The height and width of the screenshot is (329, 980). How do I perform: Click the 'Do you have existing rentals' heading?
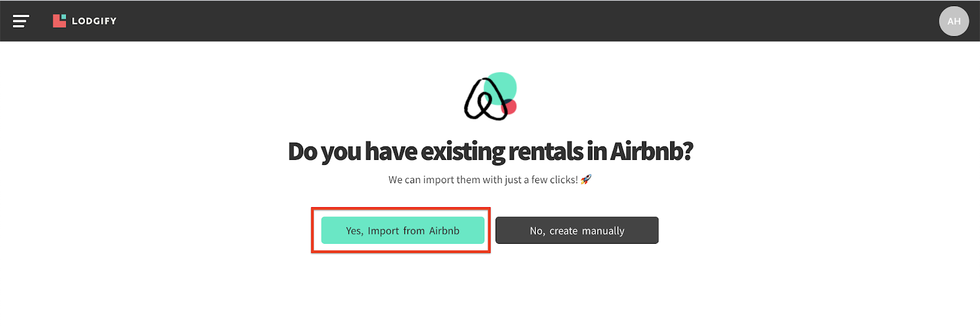490,151
